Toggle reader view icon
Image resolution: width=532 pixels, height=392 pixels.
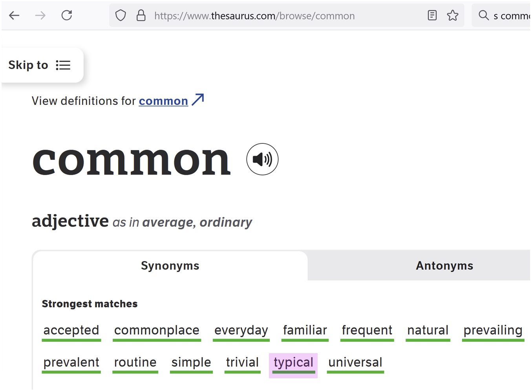coord(432,16)
